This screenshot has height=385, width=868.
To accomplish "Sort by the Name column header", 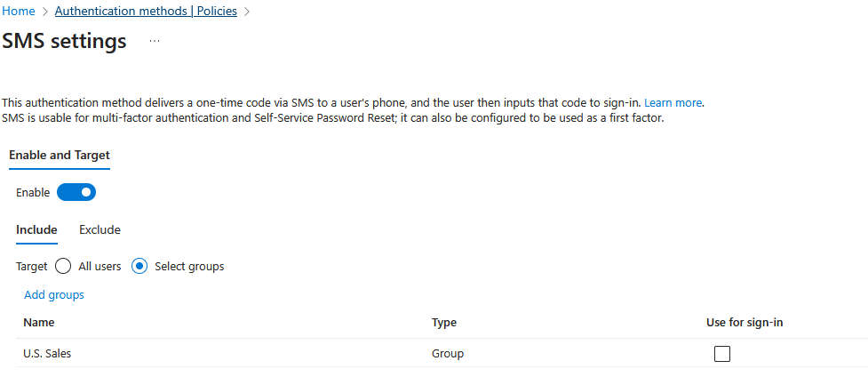I will pyautogui.click(x=39, y=323).
